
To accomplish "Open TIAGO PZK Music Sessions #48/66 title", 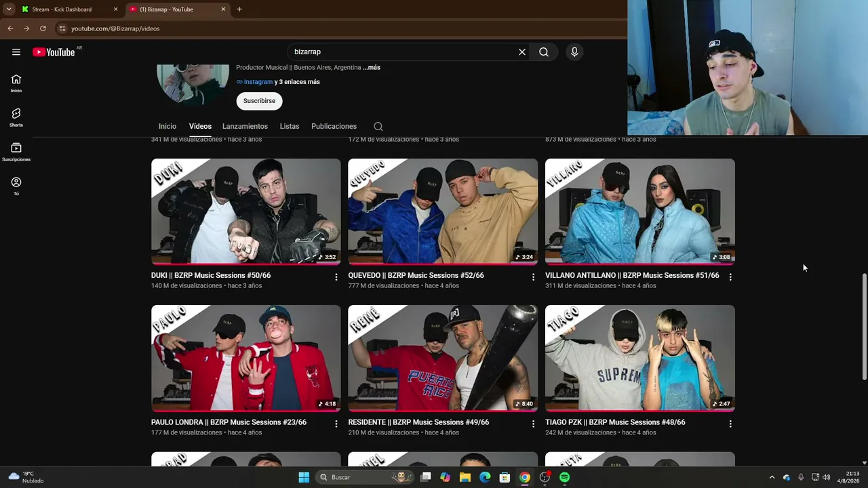I will click(615, 422).
